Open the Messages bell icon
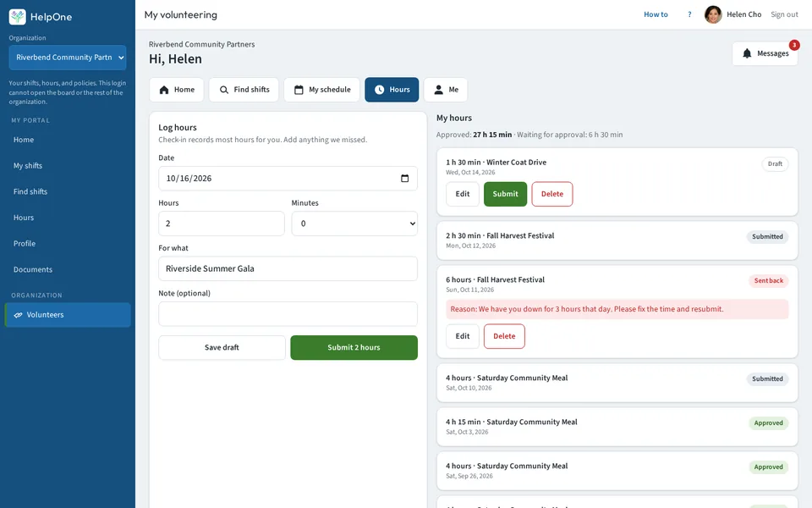Image resolution: width=812 pixels, height=508 pixels. 747,53
